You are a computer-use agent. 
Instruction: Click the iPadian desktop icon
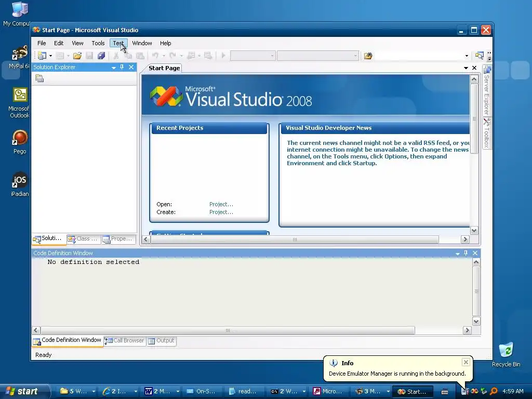20,184
